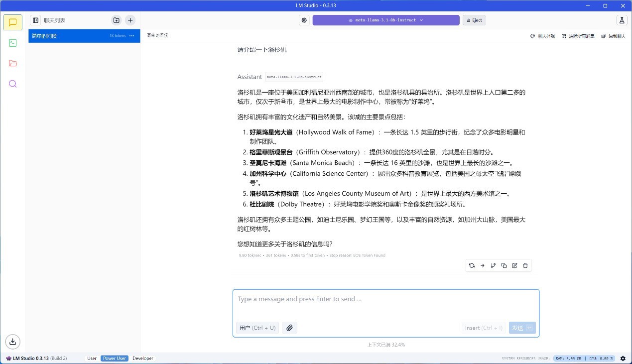Switch role with 用户 (Ctrl + U) button
The image size is (632, 364).
point(257,328)
